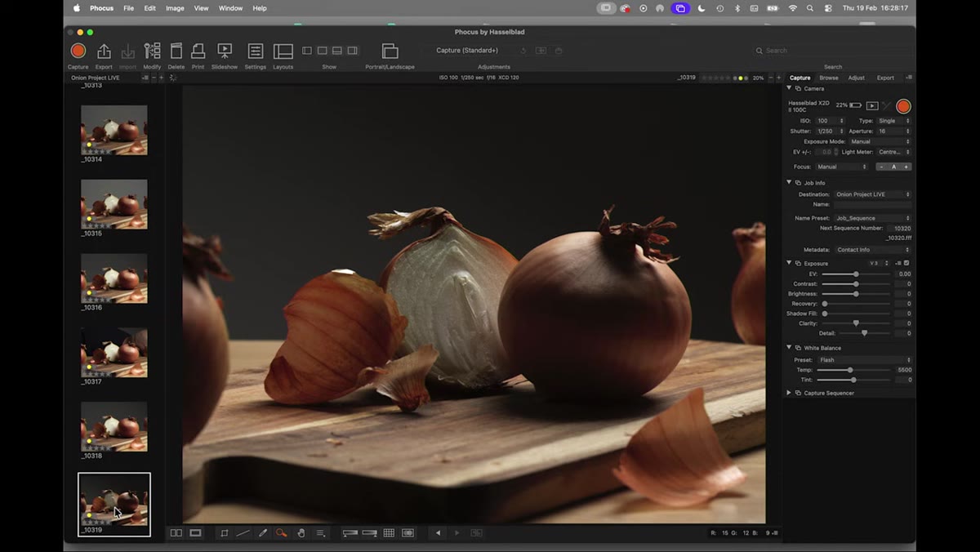Go to the previous image arrow

438,533
